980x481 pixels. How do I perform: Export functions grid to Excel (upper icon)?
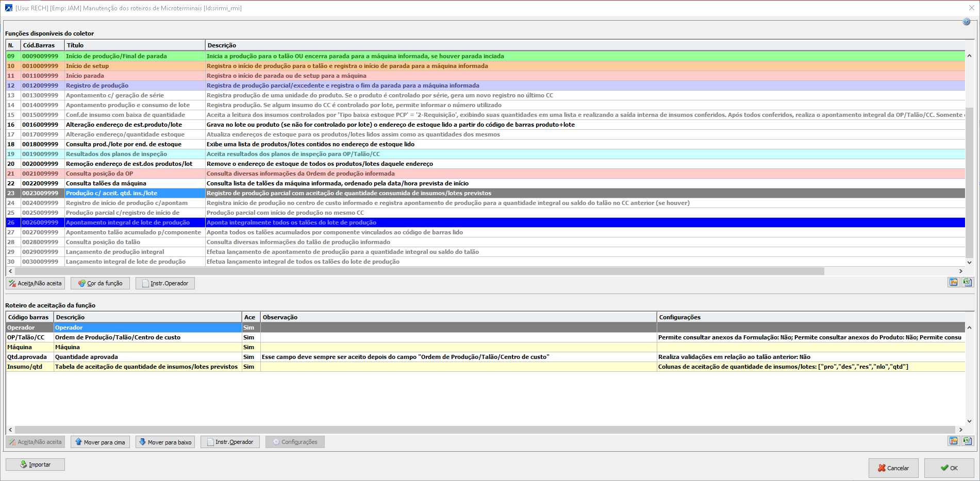(967, 283)
